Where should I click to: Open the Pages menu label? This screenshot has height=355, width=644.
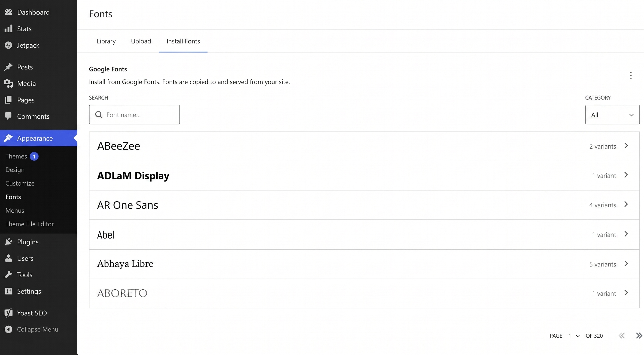click(26, 100)
